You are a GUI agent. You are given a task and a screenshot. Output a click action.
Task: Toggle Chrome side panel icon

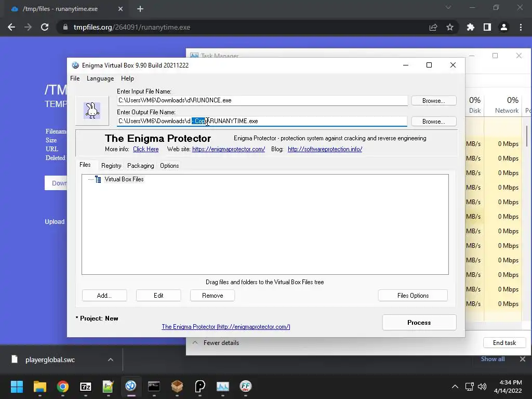[487, 27]
